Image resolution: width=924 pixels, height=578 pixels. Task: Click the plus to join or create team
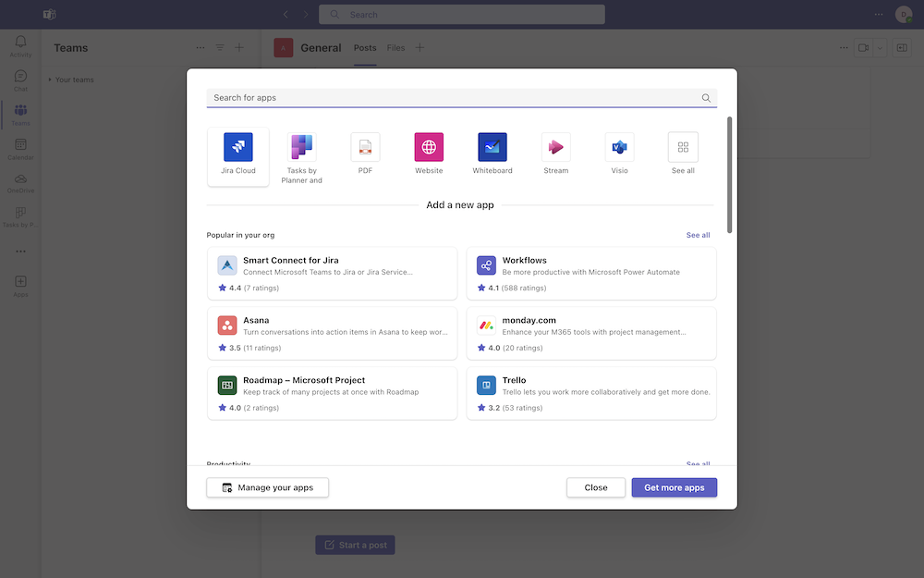(x=239, y=48)
